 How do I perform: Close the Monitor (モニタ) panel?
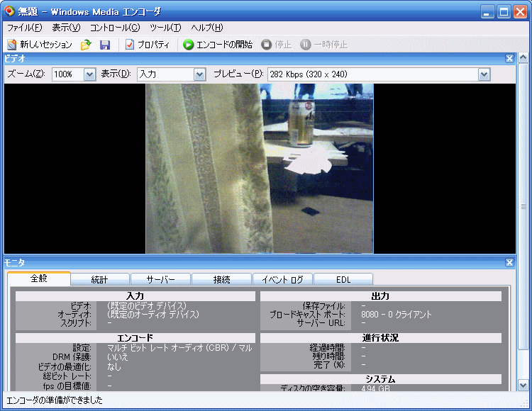509,263
